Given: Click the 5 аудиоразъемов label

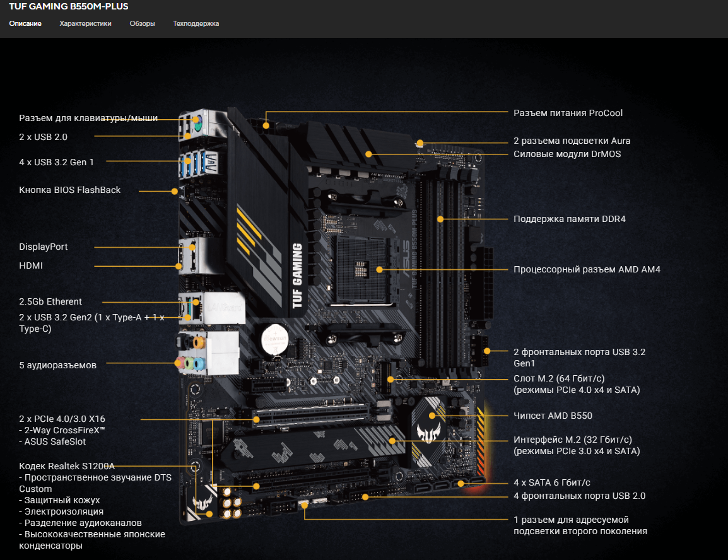Looking at the screenshot, I should coord(57,365).
